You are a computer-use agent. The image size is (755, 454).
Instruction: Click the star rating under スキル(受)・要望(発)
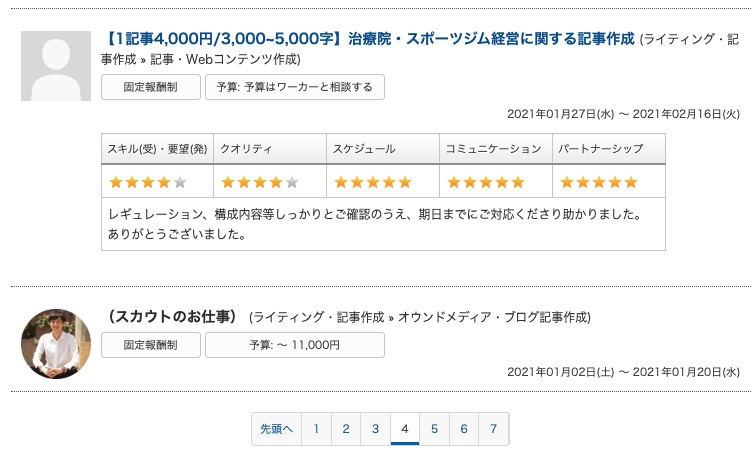pos(147,182)
